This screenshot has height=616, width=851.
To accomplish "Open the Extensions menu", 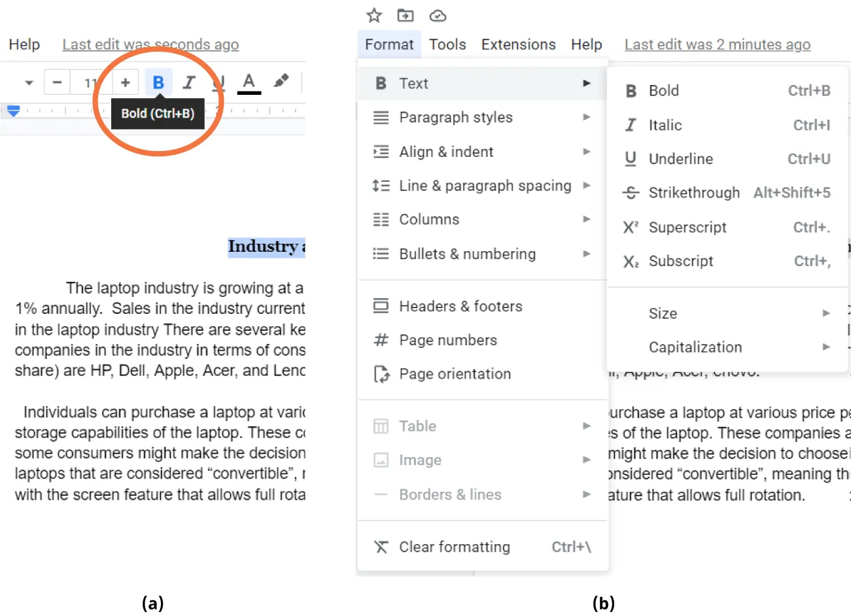I will click(518, 44).
